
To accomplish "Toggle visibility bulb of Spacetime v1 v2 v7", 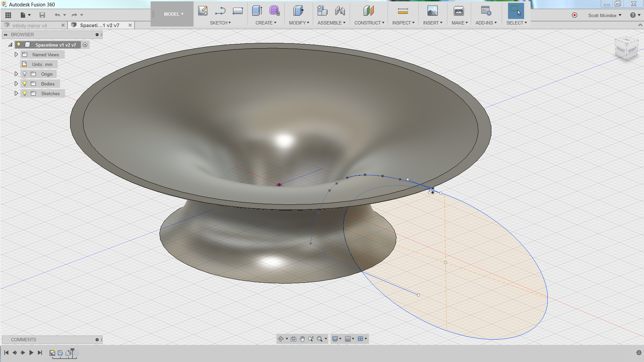I will (x=19, y=45).
